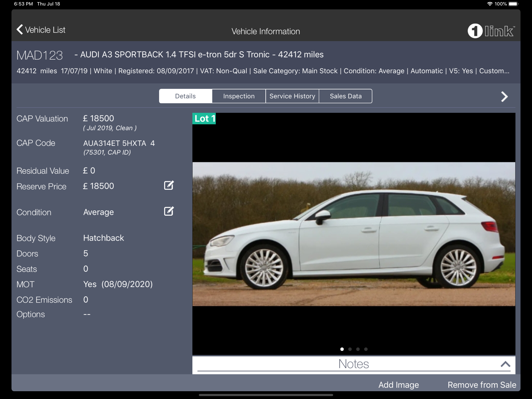This screenshot has height=399, width=532.
Task: Click Remove from Sale
Action: pyautogui.click(x=482, y=385)
